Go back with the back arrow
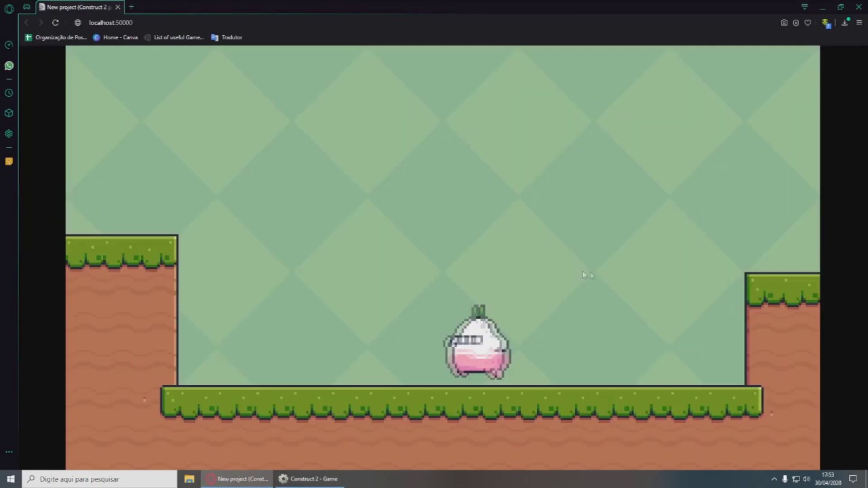868x488 pixels. tap(26, 22)
